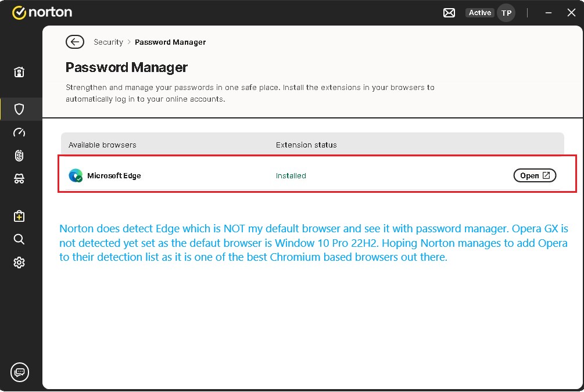The image size is (584, 392).
Task: Open the Home sidebar icon
Action: coord(19,72)
